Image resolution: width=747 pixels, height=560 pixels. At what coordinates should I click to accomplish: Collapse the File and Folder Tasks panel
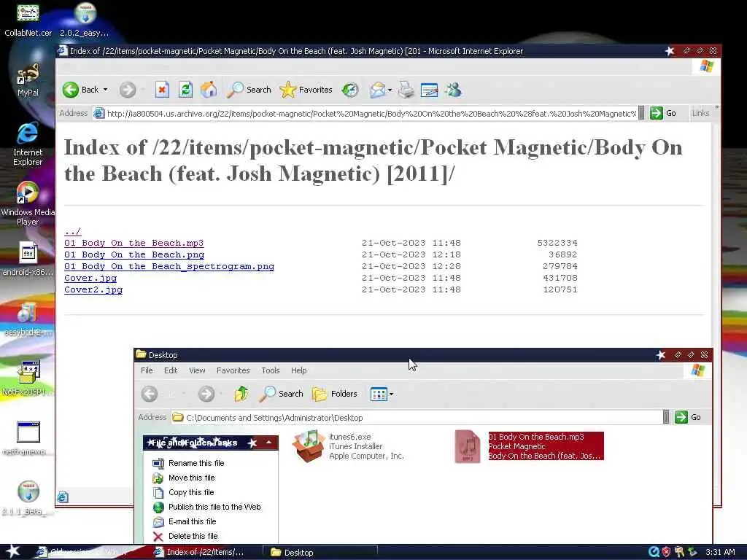click(x=268, y=443)
